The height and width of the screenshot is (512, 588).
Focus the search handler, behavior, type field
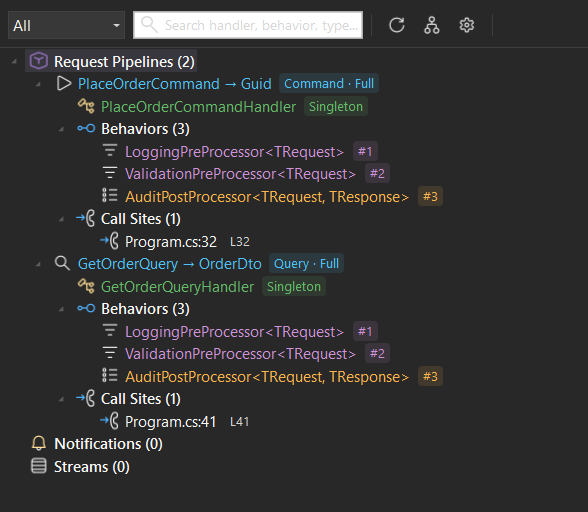(x=248, y=25)
